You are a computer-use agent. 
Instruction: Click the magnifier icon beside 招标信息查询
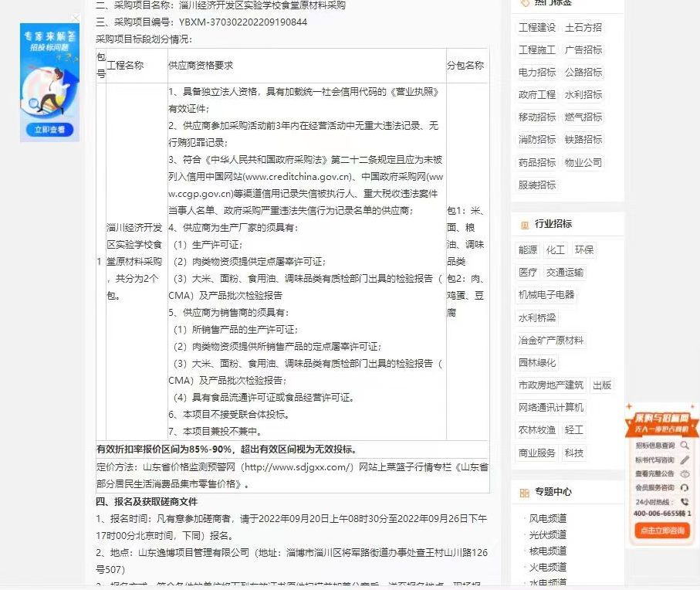(x=685, y=446)
